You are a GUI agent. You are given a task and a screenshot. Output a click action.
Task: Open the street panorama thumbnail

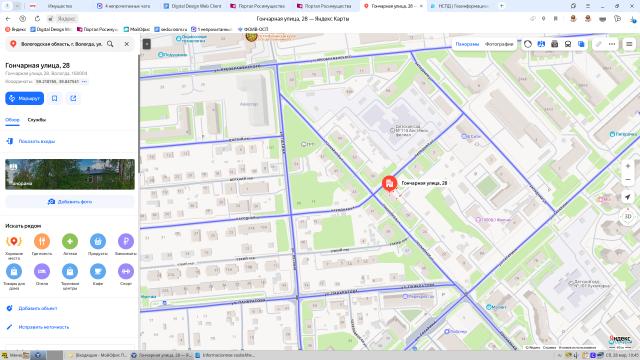pos(70,174)
